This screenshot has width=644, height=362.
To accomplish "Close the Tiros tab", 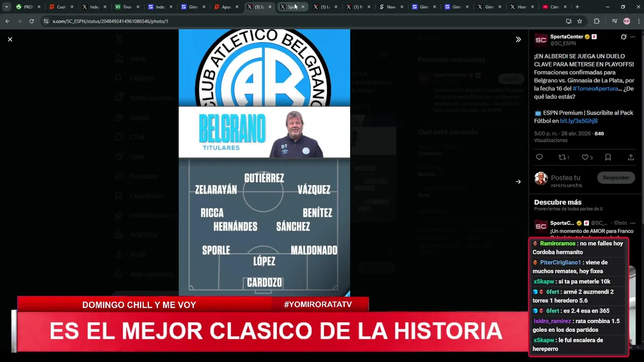I will click(138, 7).
